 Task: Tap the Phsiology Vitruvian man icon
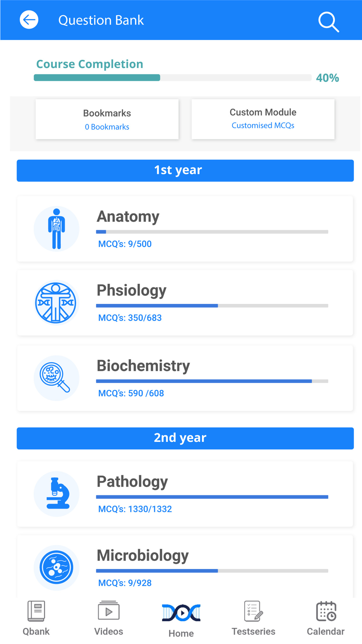(x=56, y=303)
